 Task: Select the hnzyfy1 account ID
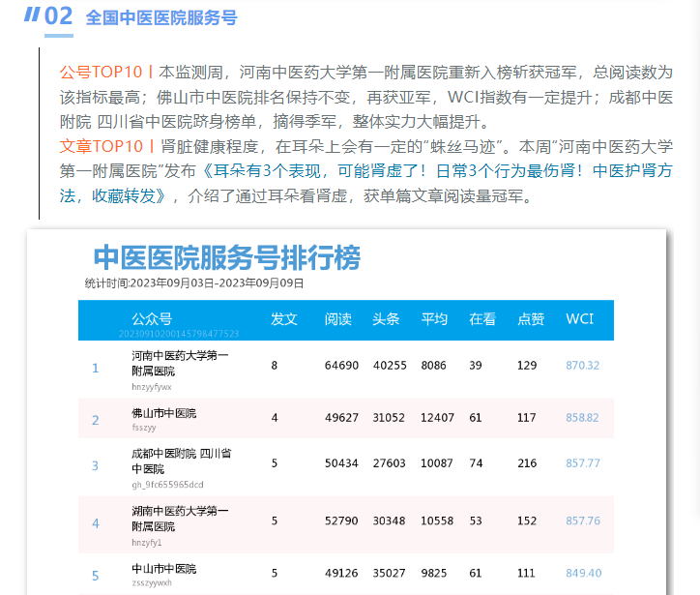146,543
